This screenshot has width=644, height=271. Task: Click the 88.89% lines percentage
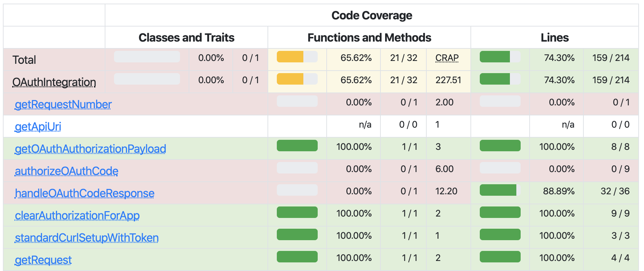coord(559,191)
